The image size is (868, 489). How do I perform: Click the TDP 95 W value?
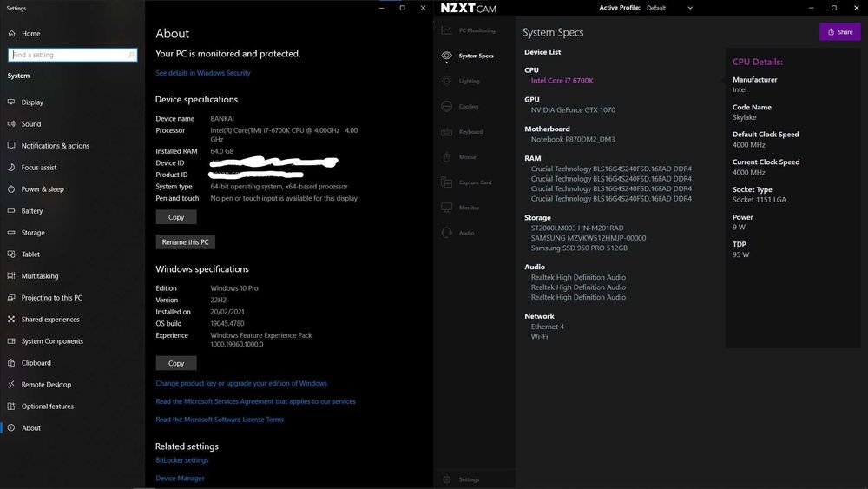click(x=740, y=254)
